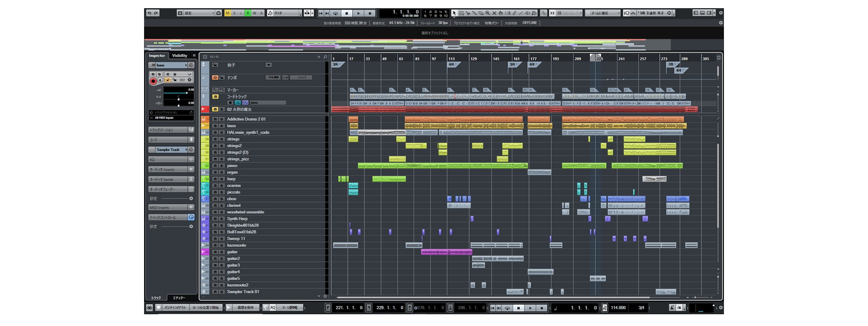This screenshot has width=868, height=326.
Task: Click the add track plus icon
Action: tap(318, 57)
